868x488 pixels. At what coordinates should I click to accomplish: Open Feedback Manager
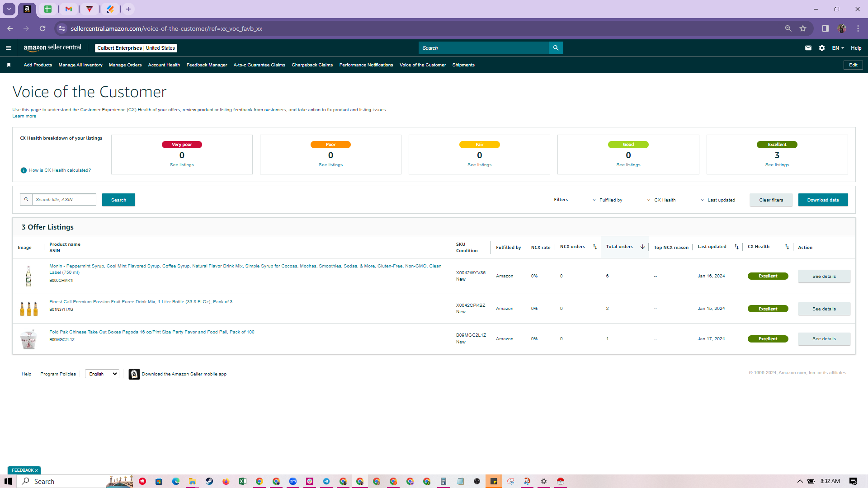(x=207, y=65)
